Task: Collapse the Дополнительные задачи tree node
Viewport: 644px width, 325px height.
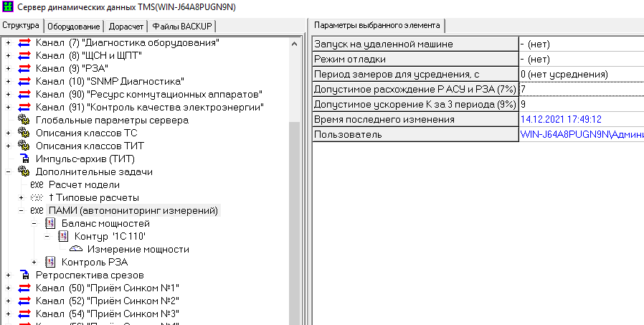Action: pyautogui.click(x=9, y=172)
